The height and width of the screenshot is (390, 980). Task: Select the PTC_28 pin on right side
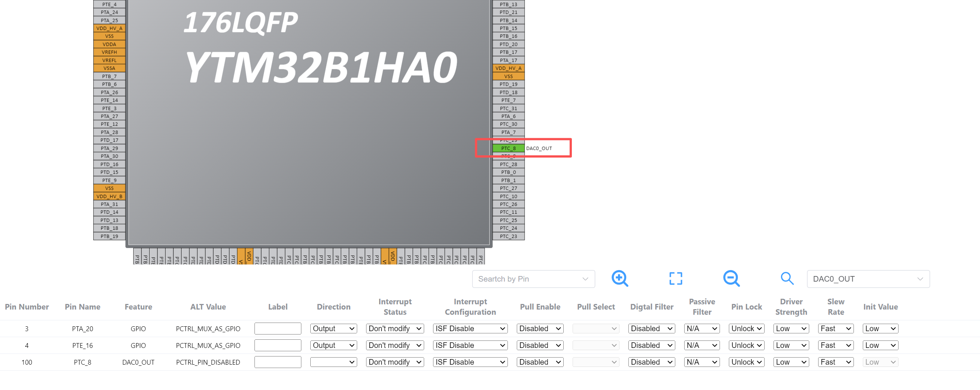pyautogui.click(x=508, y=164)
